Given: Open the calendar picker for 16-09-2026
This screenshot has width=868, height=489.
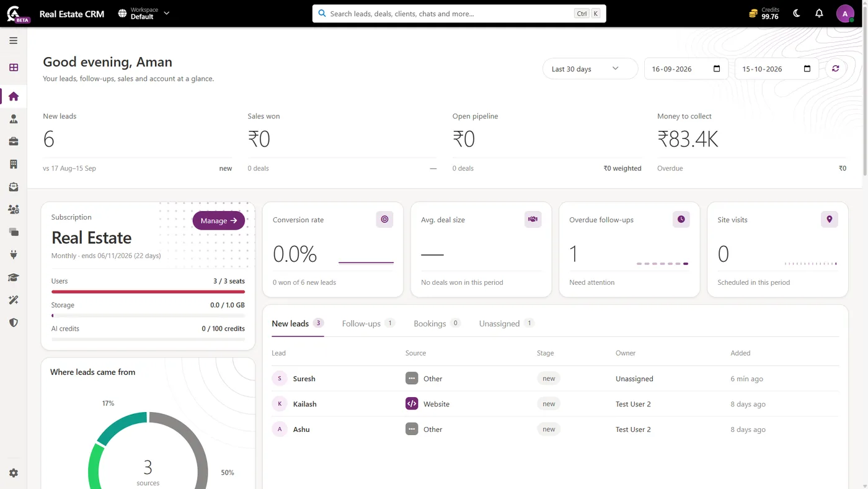Looking at the screenshot, I should [x=717, y=68].
